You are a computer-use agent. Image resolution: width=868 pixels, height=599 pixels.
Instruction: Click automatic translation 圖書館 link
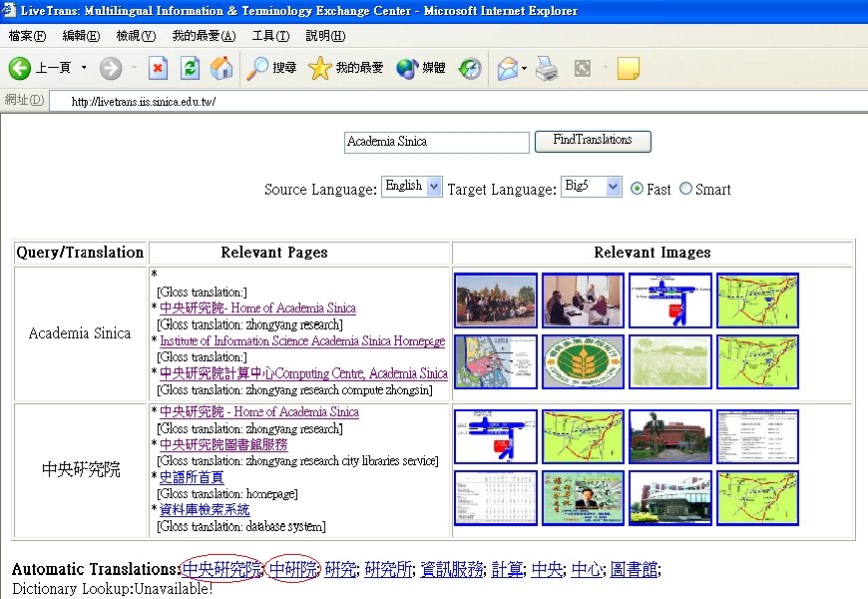tap(634, 569)
